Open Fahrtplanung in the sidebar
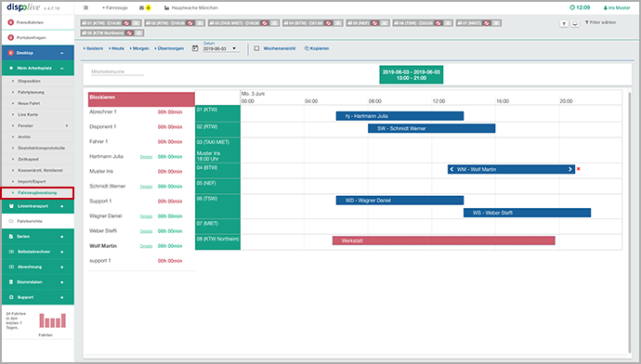Viewport: 641px width, 364px height. pyautogui.click(x=31, y=92)
